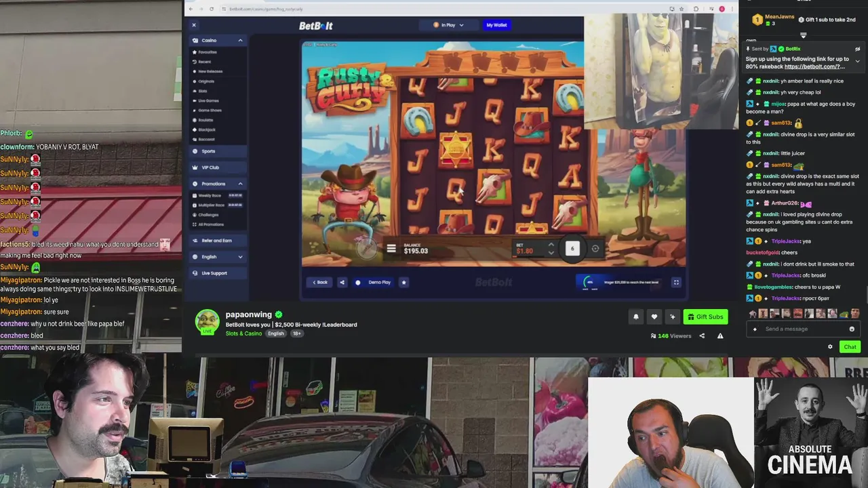Viewport: 868px width, 488px height.
Task: Expand gift leaderboard with down arrow
Action: [804, 35]
